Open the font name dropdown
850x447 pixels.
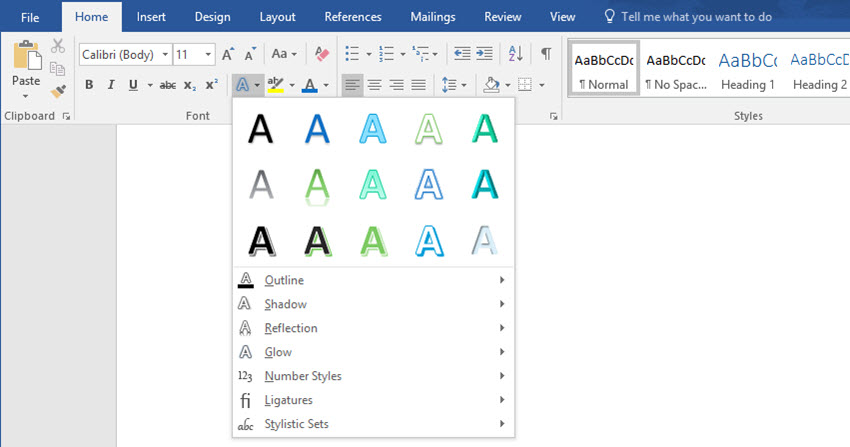165,54
